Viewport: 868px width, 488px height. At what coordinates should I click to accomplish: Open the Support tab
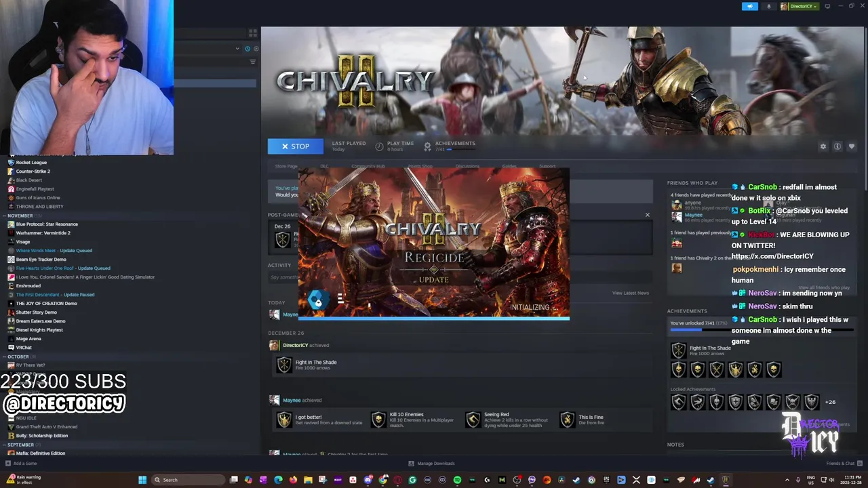click(547, 166)
